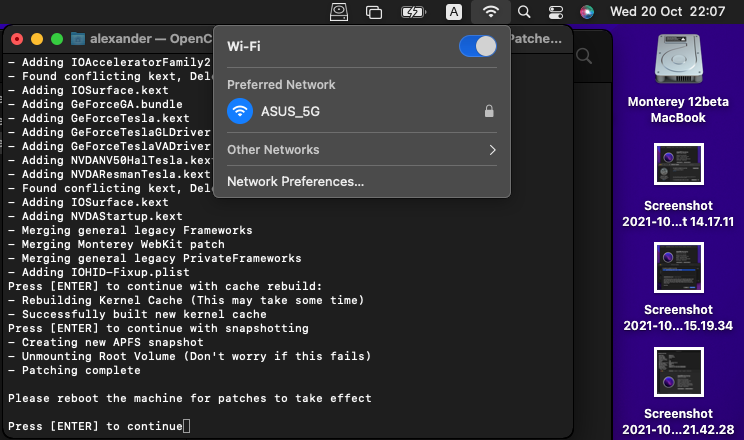Launch Siri from the menu bar
This screenshot has width=744, height=440.
[x=587, y=12]
